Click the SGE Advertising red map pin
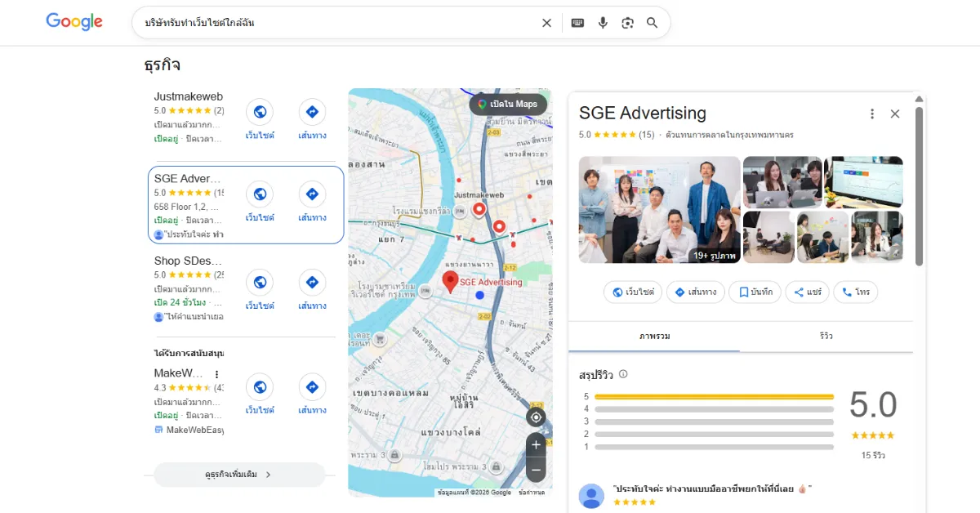The image size is (980, 513). 450,283
